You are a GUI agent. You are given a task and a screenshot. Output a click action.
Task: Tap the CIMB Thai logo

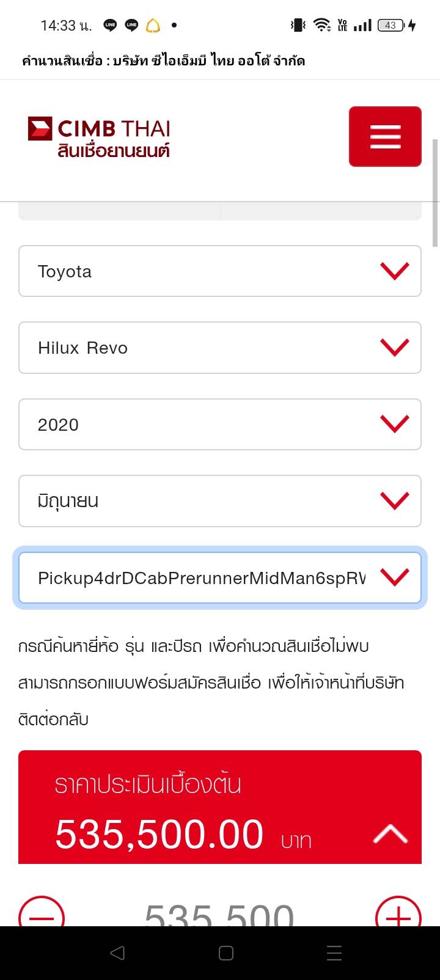click(x=99, y=137)
